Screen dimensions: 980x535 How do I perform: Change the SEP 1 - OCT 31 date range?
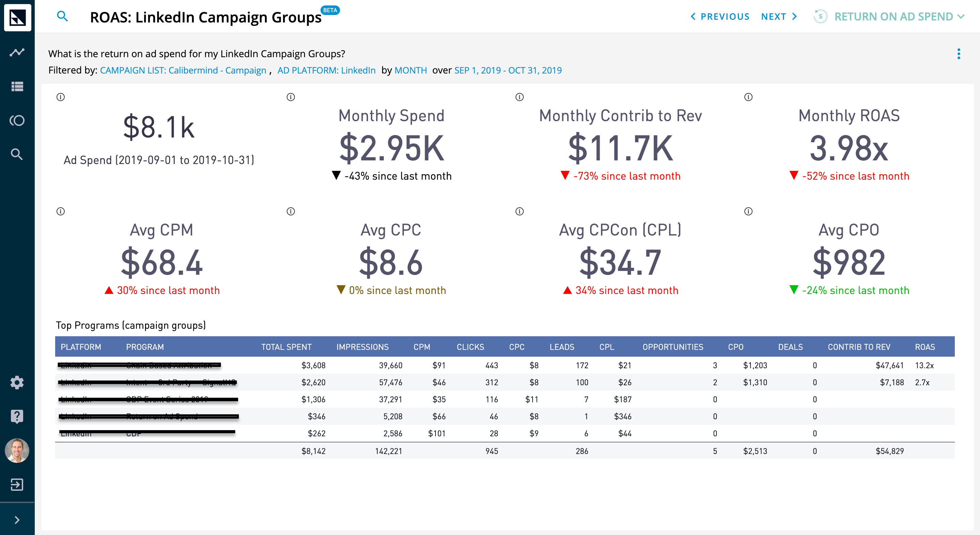click(x=508, y=70)
